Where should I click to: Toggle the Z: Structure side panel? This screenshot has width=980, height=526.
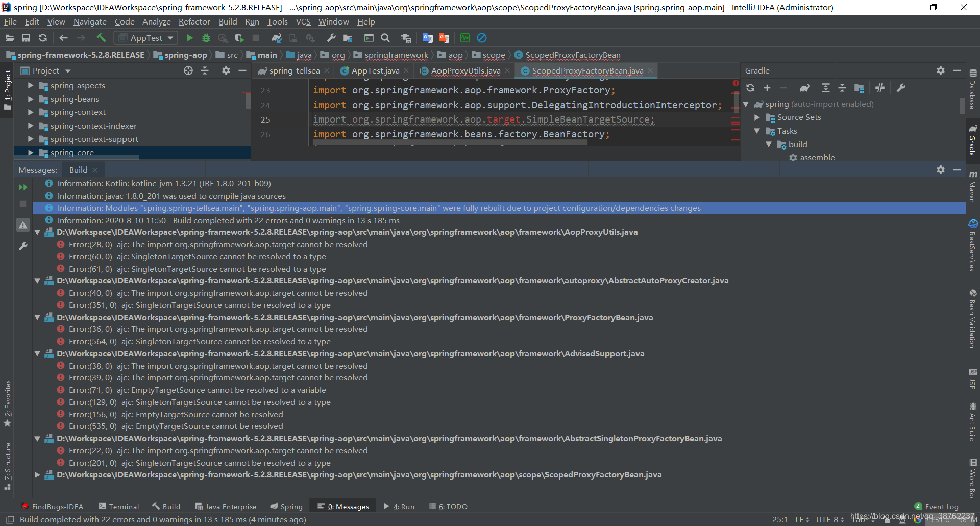click(7, 466)
